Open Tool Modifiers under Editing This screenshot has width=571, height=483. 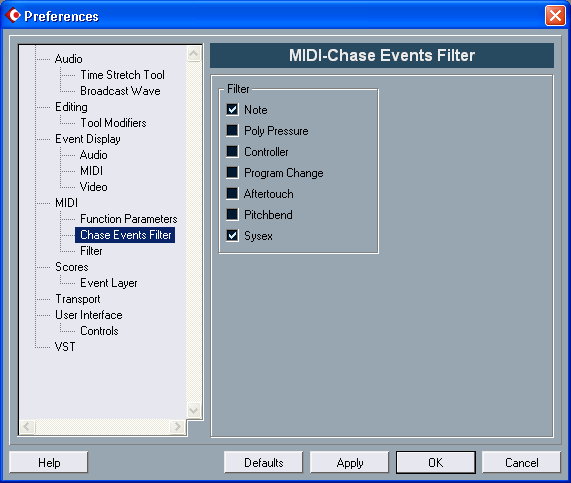coord(113,123)
